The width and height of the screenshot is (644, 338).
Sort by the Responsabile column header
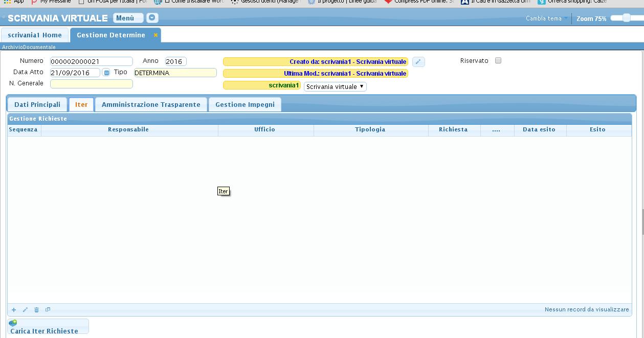pyautogui.click(x=128, y=130)
